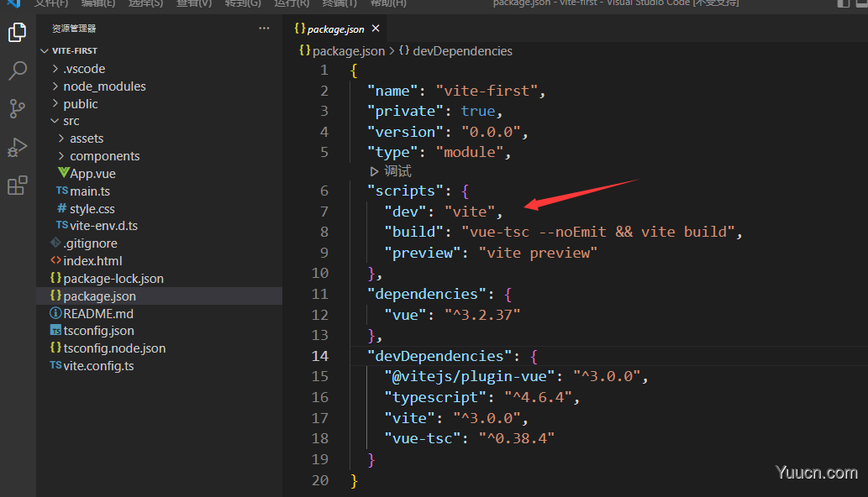Open the Source Control view
This screenshot has width=868, height=497.
coord(17,108)
